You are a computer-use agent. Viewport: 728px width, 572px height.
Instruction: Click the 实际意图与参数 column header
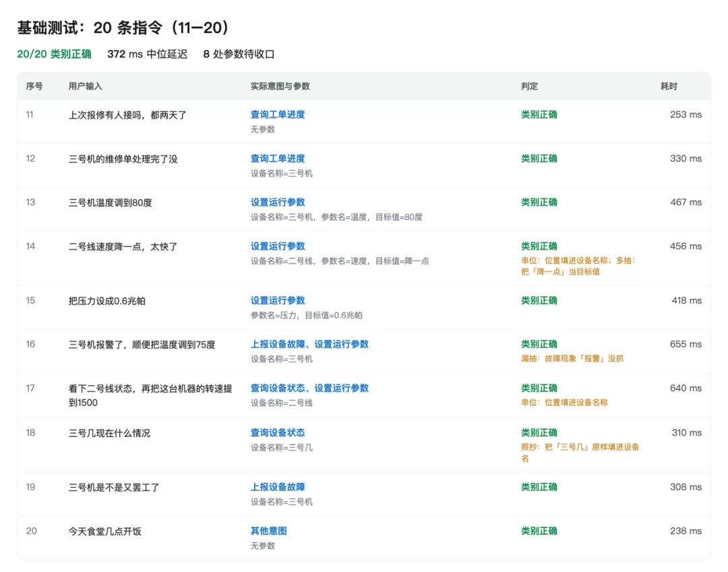280,86
